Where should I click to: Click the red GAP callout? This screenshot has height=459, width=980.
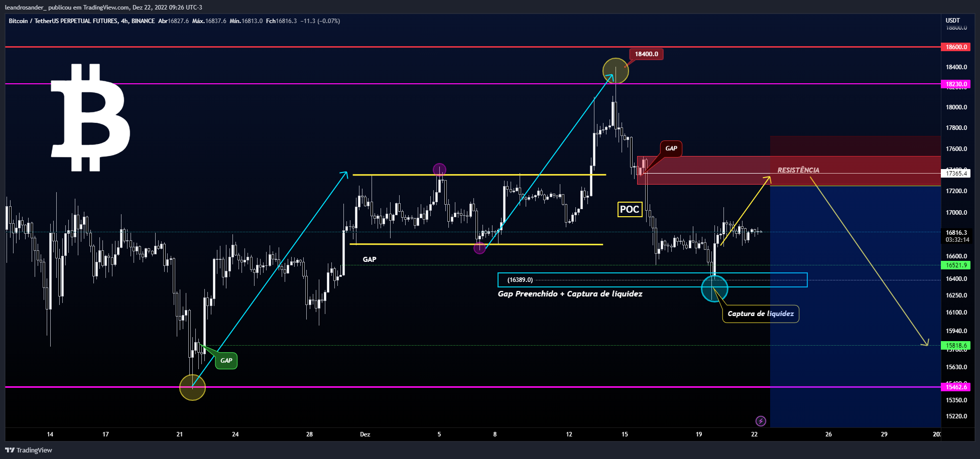[671, 148]
